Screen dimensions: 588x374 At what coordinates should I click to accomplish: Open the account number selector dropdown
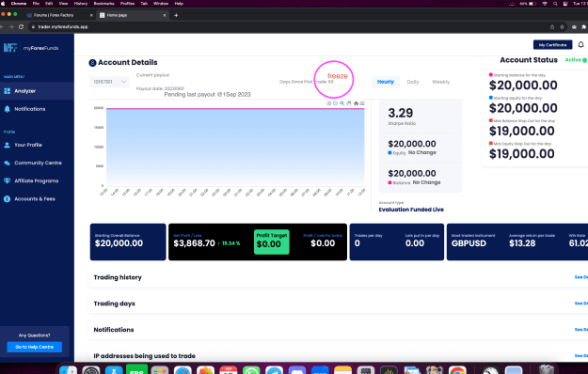tap(109, 82)
